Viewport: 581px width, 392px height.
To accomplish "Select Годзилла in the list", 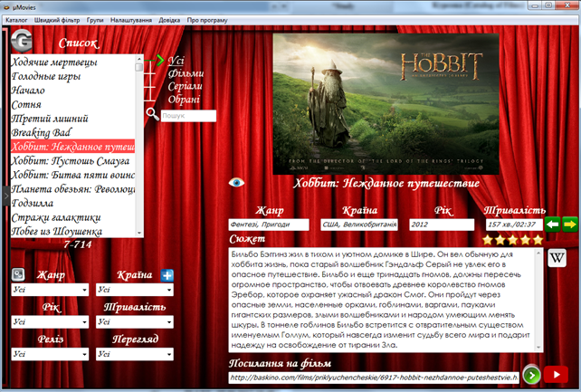I will 72,203.
